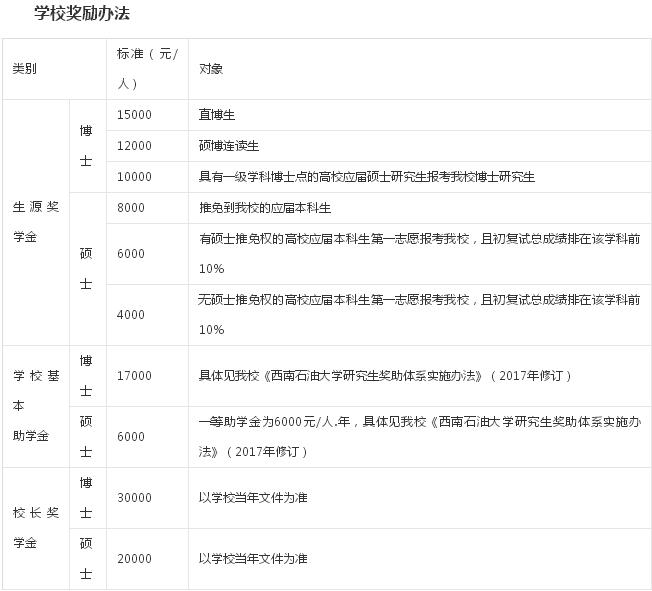This screenshot has height=591, width=652.
Task: Click the 校长奖学金 category cell
Action: click(36, 528)
